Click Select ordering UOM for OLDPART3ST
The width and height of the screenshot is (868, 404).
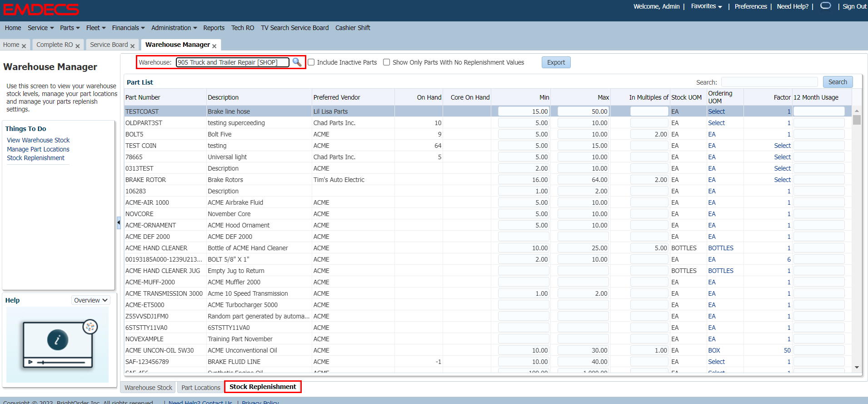pos(716,123)
